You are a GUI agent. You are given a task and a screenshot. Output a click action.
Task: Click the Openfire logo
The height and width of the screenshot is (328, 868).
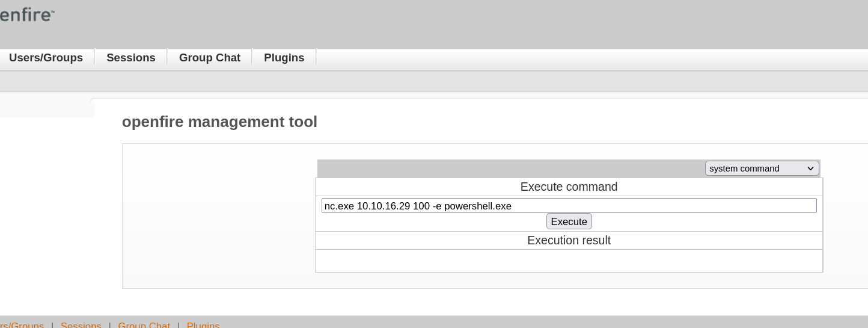coord(27,15)
